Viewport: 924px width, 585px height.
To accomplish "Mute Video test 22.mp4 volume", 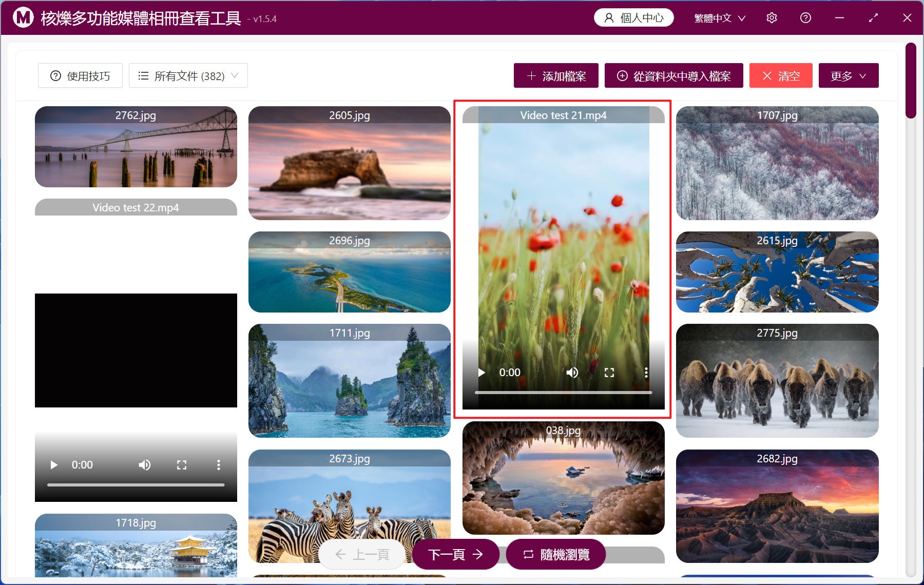I will click(144, 465).
